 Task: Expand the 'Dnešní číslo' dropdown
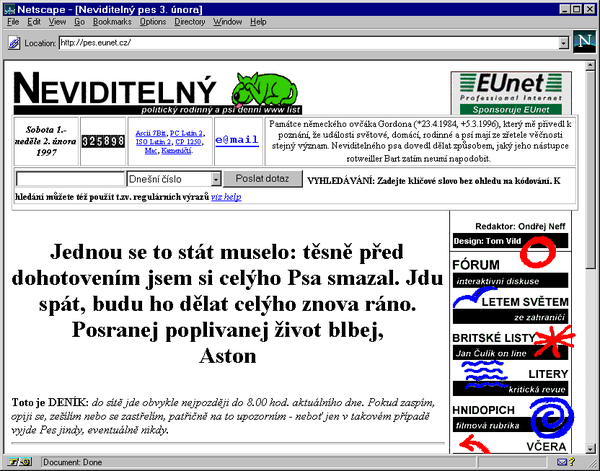click(x=215, y=179)
